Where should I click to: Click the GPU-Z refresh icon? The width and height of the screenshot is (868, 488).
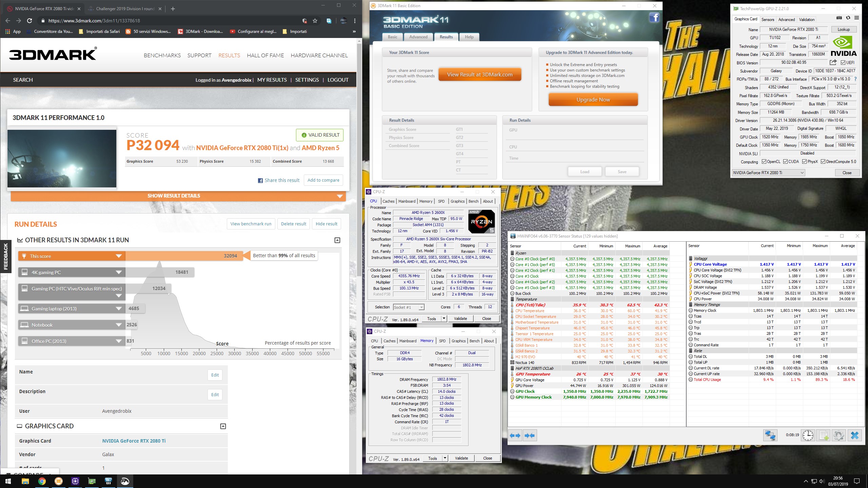click(848, 18)
